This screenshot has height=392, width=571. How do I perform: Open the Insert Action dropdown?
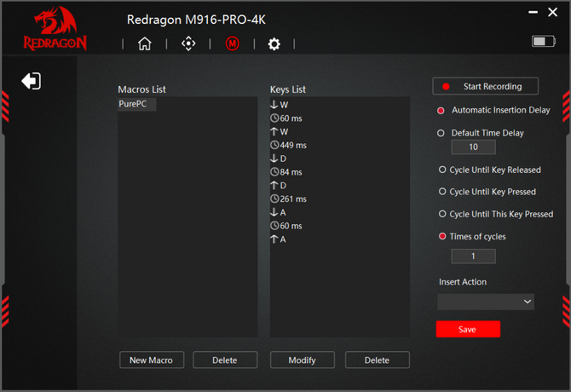pyautogui.click(x=486, y=302)
